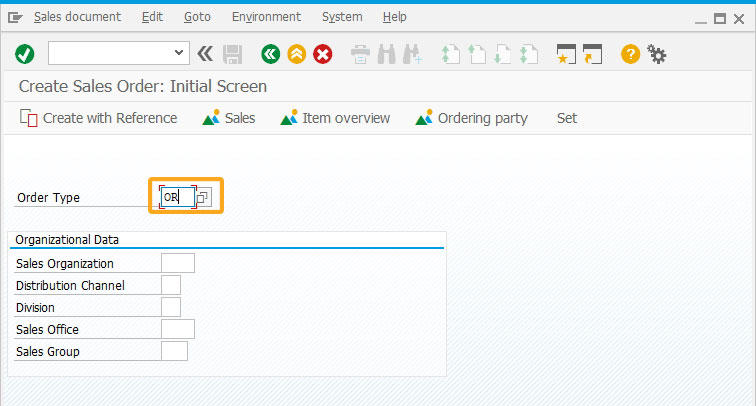Open Customize Local Layout gear icon
Viewport: 756px width, 406px height.
[x=657, y=54]
